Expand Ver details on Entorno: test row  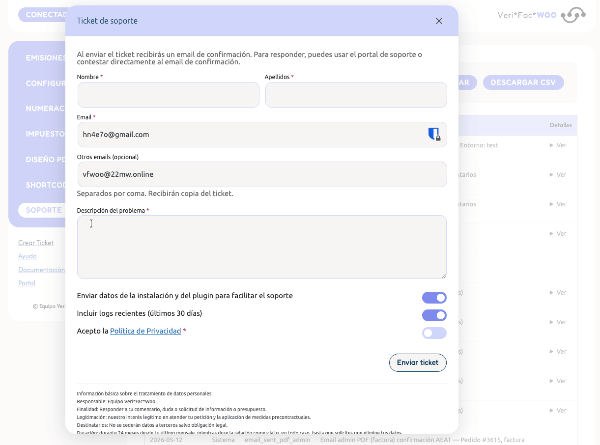point(558,145)
